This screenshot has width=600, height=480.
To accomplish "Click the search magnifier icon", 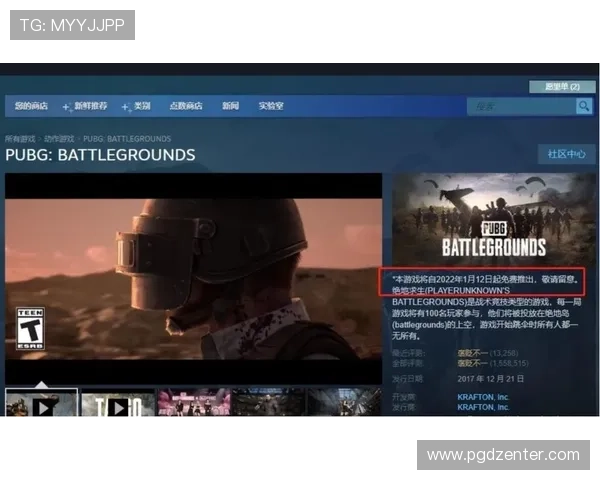I will 584,106.
